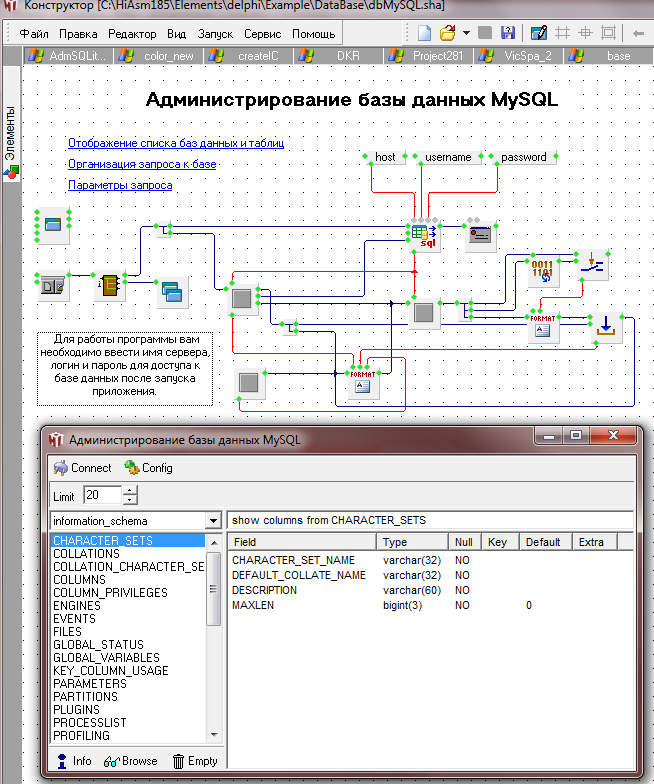Open a project with the folder icon
The height and width of the screenshot is (784, 654).
[x=448, y=34]
